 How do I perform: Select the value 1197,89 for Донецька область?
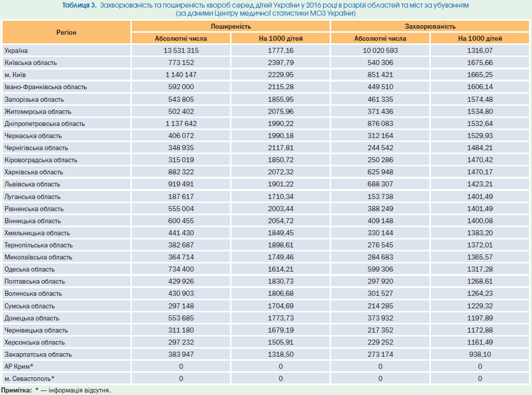(x=480, y=318)
